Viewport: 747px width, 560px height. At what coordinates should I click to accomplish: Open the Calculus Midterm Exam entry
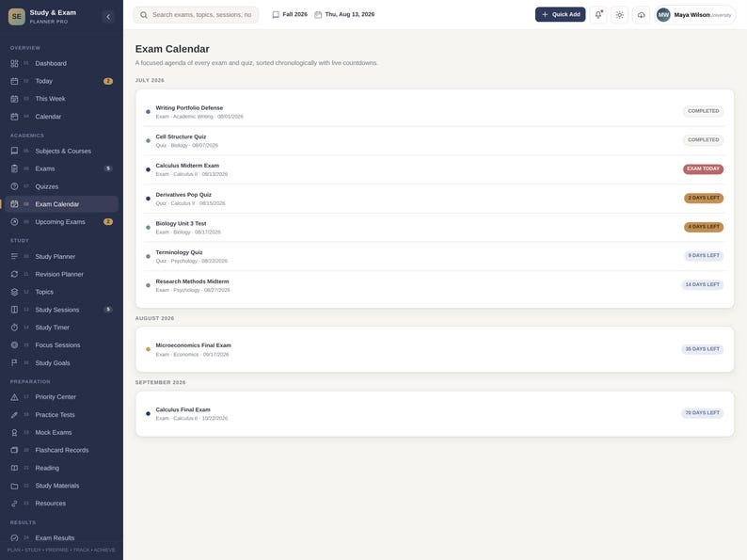[x=435, y=169]
